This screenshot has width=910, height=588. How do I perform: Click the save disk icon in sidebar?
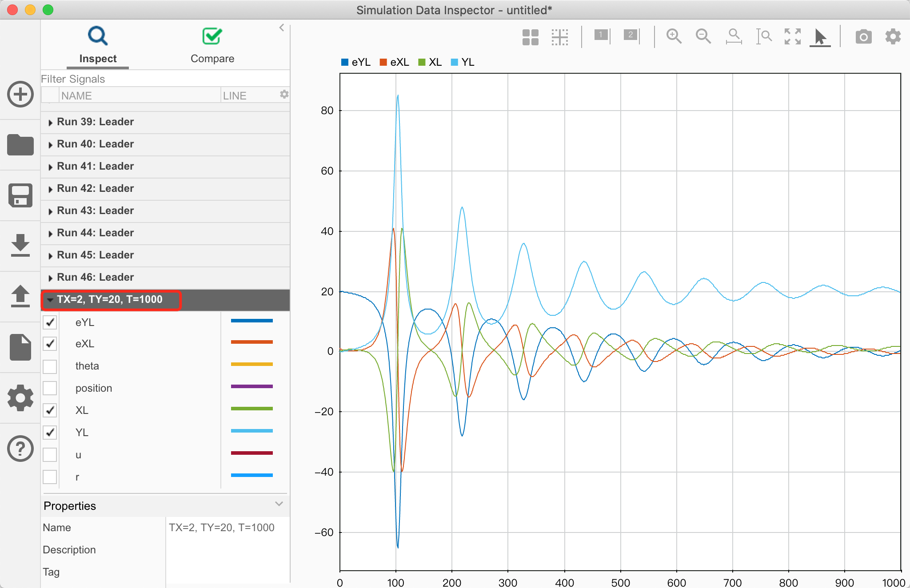(20, 195)
